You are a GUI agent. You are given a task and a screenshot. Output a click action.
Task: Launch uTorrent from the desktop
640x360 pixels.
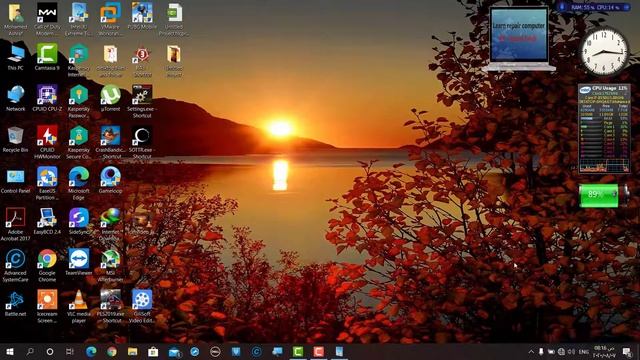pos(110,98)
